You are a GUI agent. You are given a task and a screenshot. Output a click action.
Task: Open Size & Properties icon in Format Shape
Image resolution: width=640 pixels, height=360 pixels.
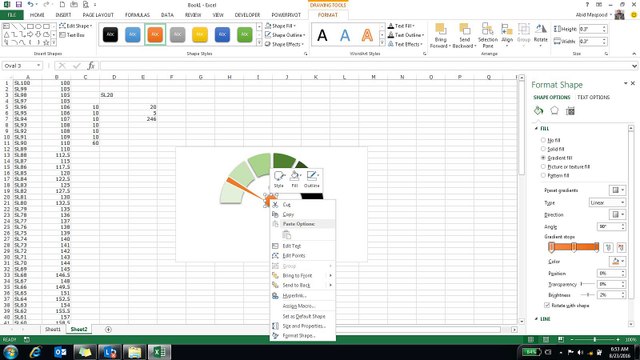click(570, 111)
